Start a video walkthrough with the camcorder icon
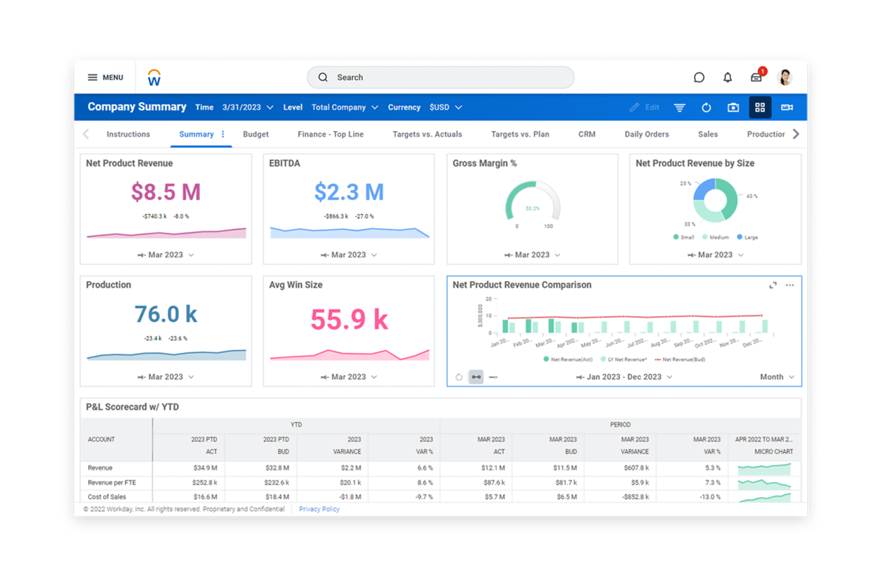This screenshot has height=588, width=882. (787, 107)
